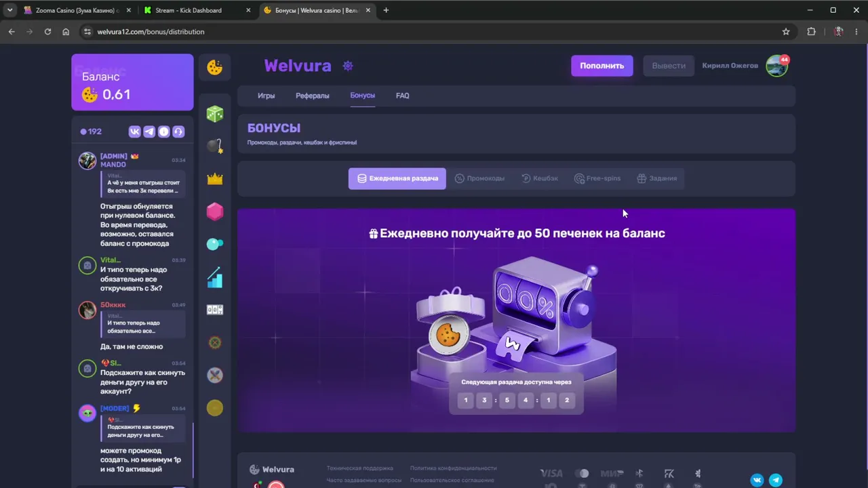Open the user profile avatar with notifications
This screenshot has width=868, height=488.
[777, 66]
